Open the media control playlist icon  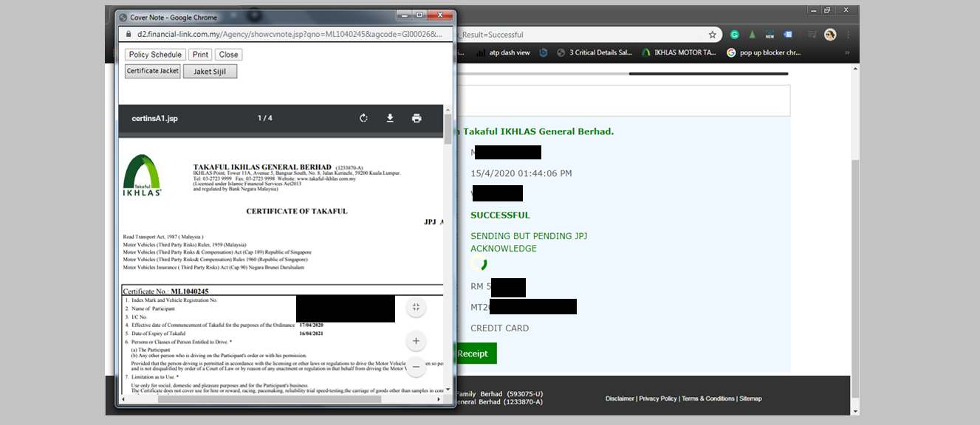tap(812, 35)
